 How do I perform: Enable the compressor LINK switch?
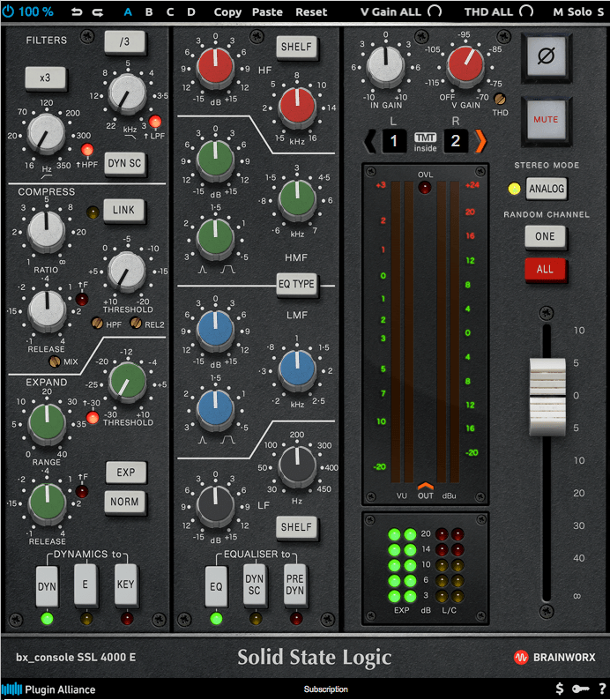(124, 211)
